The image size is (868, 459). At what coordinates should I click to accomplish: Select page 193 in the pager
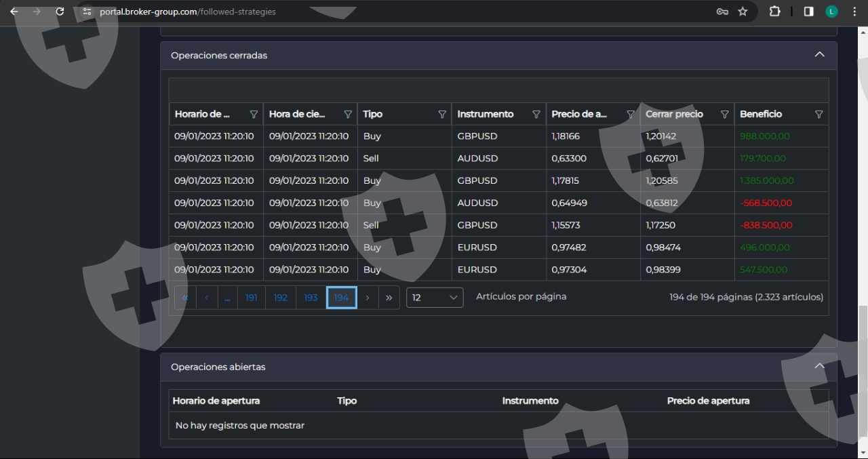pyautogui.click(x=311, y=298)
